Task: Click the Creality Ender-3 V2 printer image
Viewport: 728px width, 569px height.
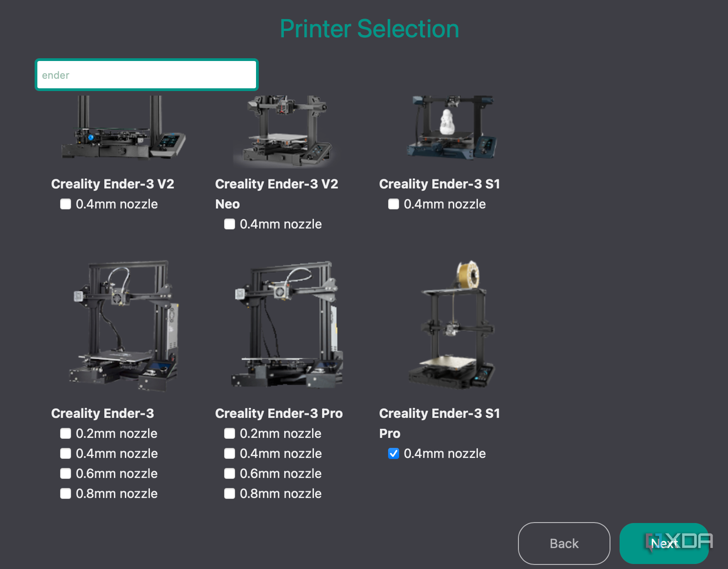Action: click(x=123, y=127)
